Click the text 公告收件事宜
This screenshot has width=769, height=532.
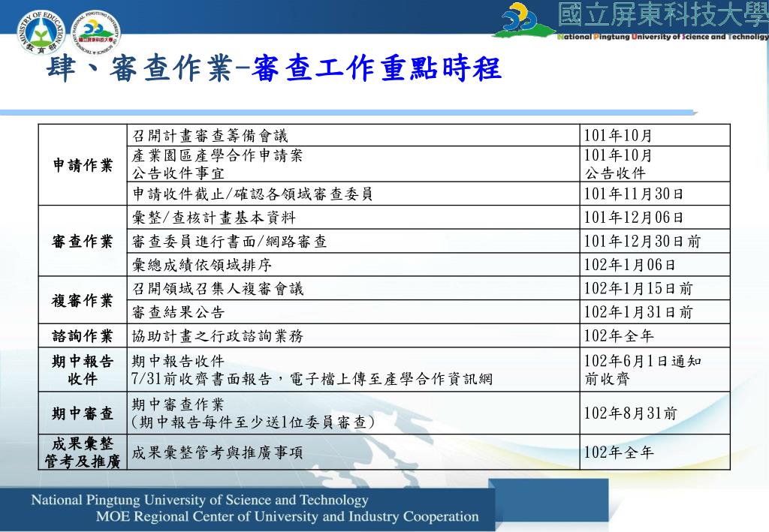(178, 173)
